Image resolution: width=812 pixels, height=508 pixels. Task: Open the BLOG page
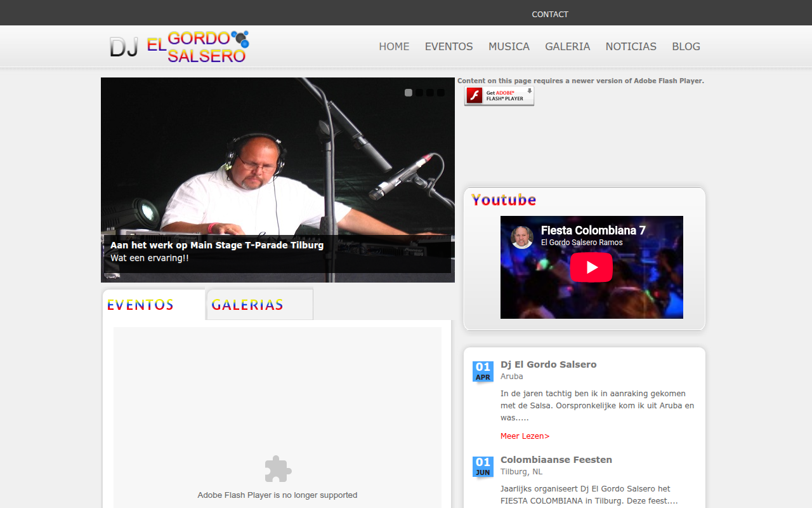click(x=686, y=46)
